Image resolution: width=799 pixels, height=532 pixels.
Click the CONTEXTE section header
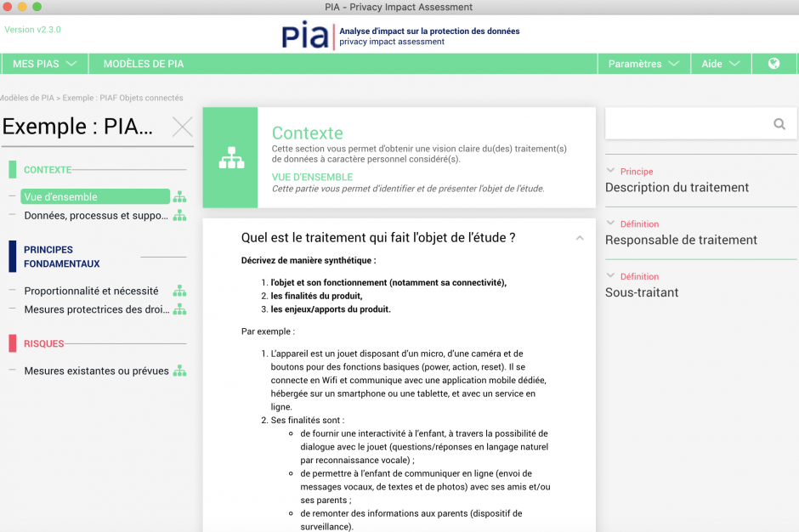48,170
